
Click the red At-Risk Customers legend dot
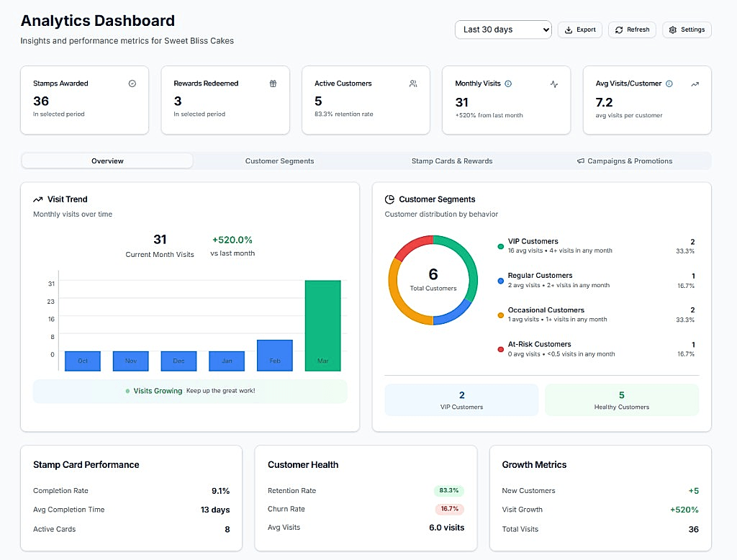click(x=501, y=349)
